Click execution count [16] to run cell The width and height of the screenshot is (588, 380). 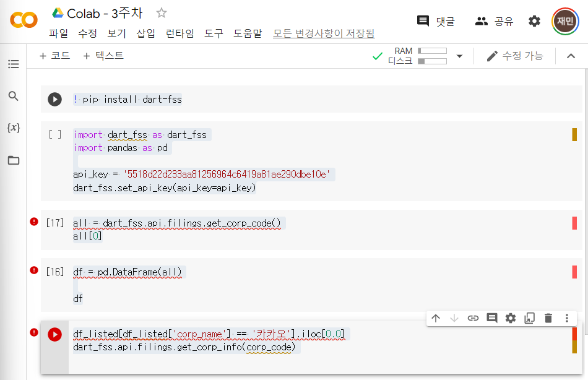pos(54,272)
